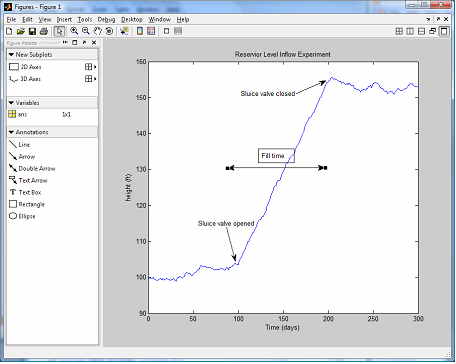This screenshot has height=364, width=456.
Task: Choose the Text Arrow annotation tool
Action: coord(28,180)
